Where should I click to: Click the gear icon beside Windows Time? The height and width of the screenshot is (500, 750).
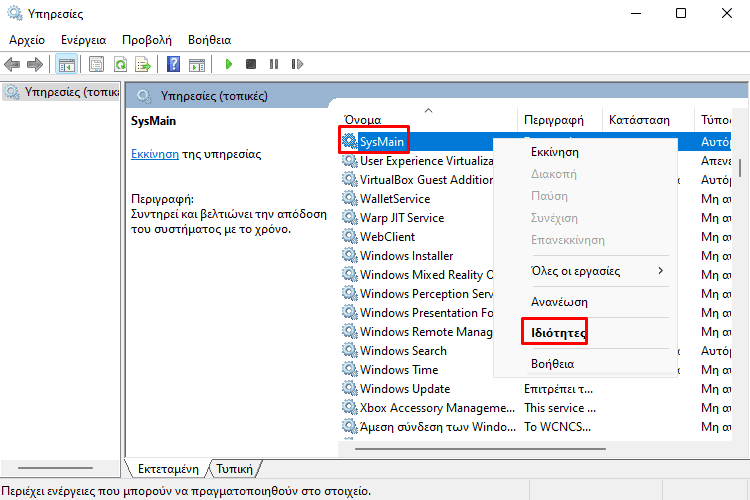pyautogui.click(x=350, y=369)
